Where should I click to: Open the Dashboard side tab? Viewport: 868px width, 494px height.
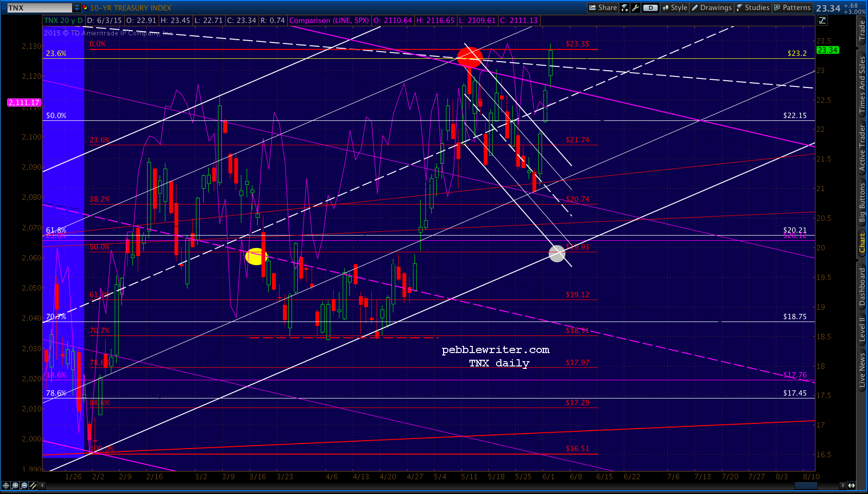coord(862,287)
